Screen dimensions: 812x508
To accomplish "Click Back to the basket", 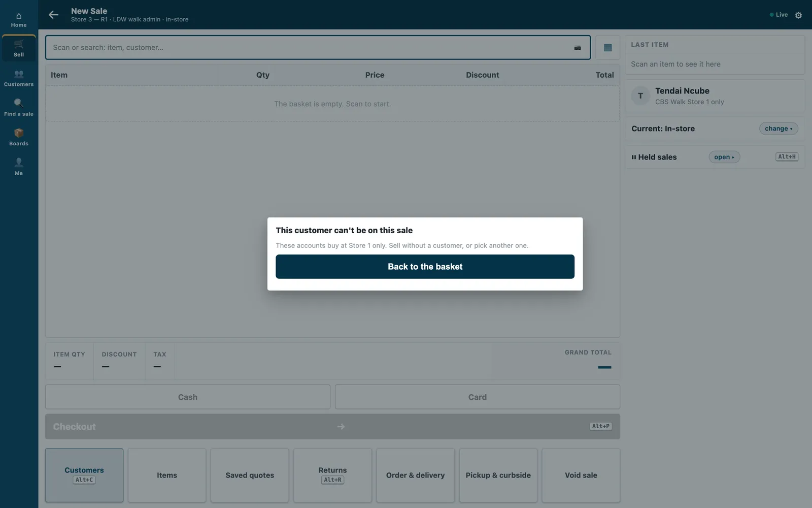I will 425,267.
